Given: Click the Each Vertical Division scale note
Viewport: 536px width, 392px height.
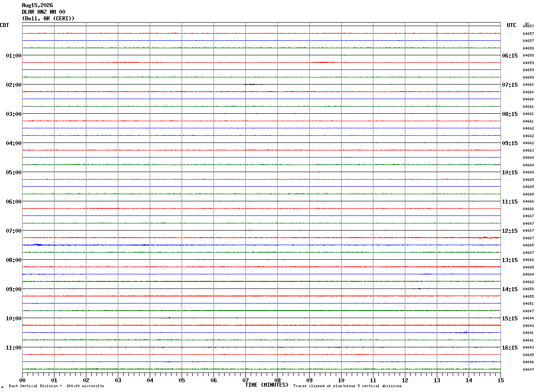Looking at the screenshot, I should [x=57, y=386].
